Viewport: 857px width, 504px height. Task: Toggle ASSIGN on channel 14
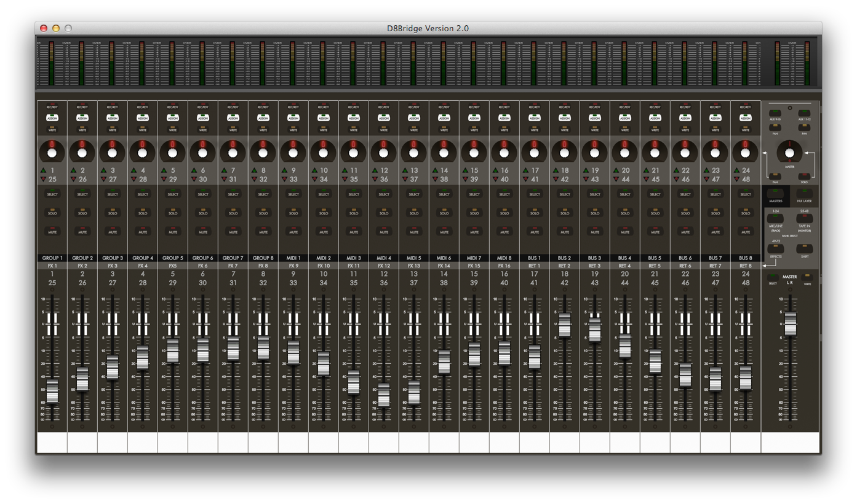click(x=444, y=117)
